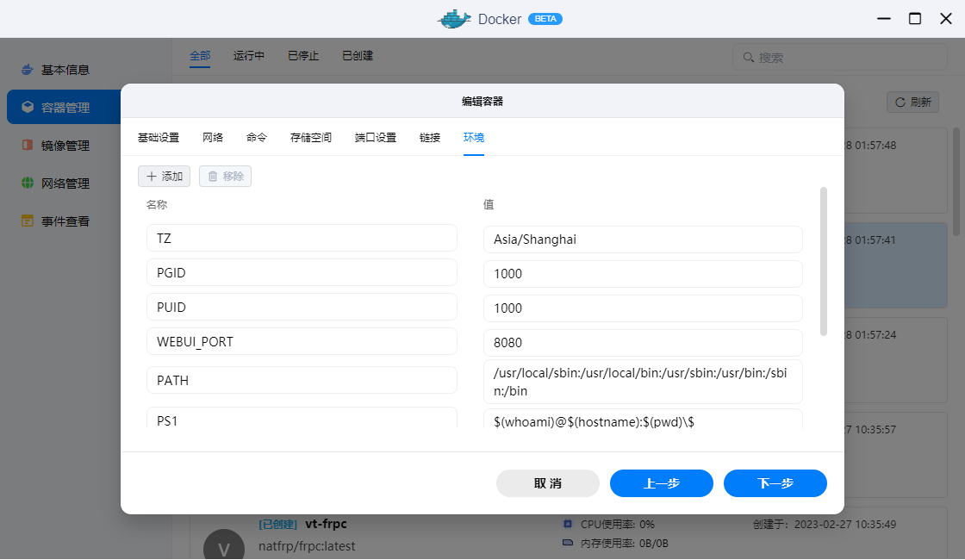Click the 添加 button to add variable
965x560 pixels.
click(165, 177)
